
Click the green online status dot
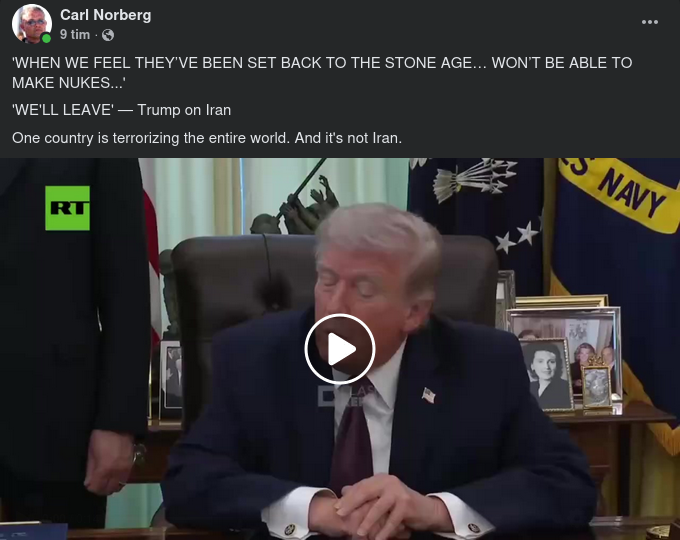46,38
